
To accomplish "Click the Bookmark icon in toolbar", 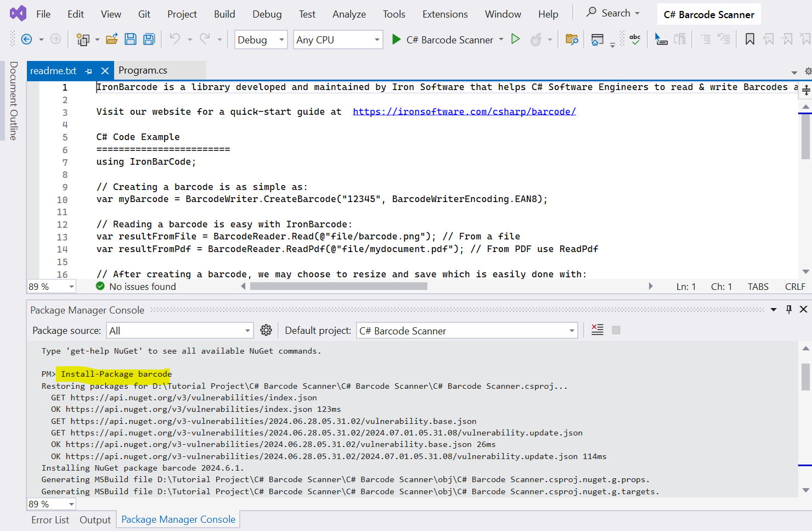I will click(750, 39).
